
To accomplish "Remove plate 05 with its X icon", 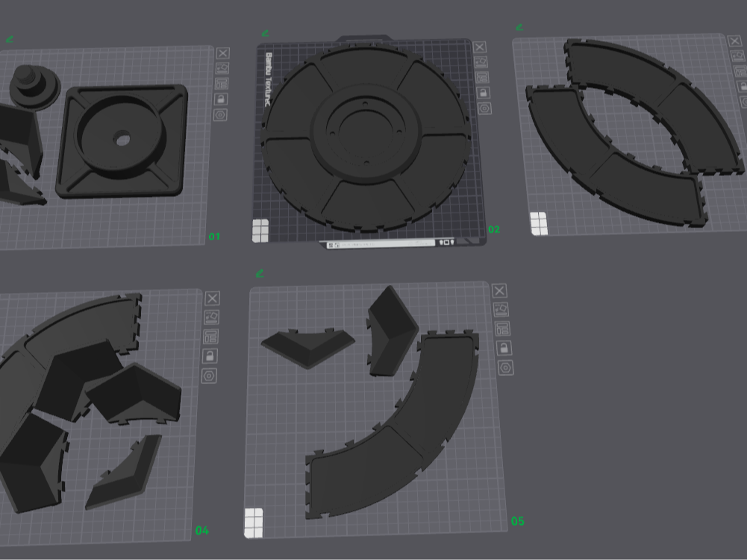I will click(x=499, y=291).
